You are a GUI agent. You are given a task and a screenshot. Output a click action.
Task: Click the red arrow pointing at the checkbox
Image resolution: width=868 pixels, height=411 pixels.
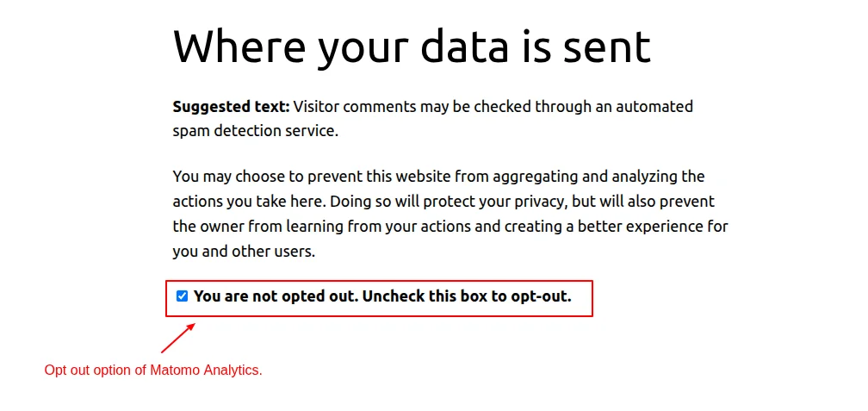(x=178, y=338)
